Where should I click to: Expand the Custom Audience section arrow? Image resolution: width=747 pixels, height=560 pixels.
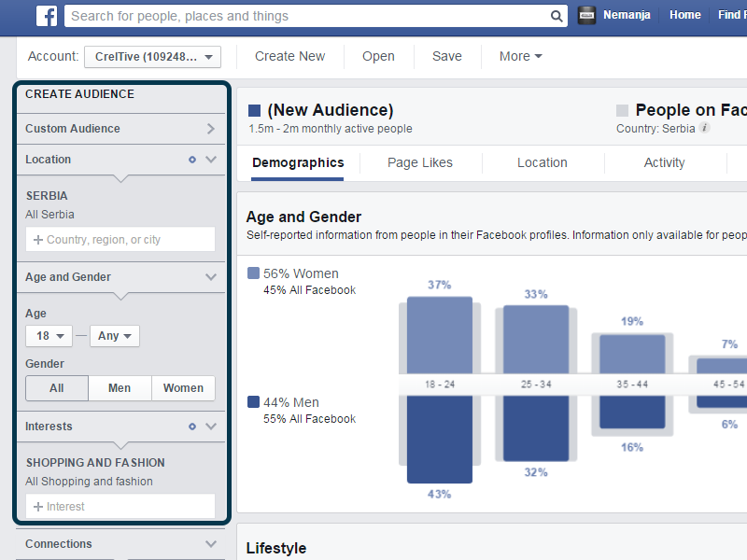(x=211, y=129)
